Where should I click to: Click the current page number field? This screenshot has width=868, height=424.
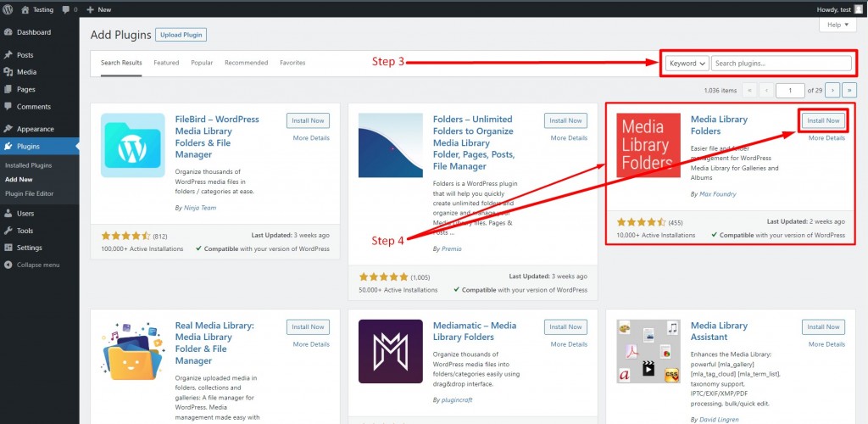(x=790, y=90)
